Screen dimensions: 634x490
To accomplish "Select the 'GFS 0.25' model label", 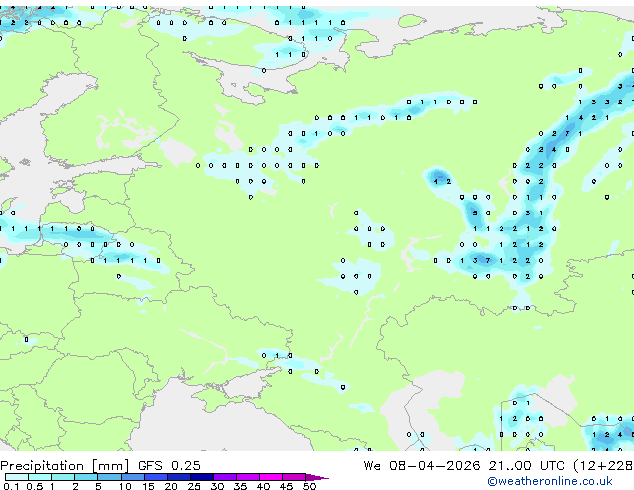I will (169, 466).
